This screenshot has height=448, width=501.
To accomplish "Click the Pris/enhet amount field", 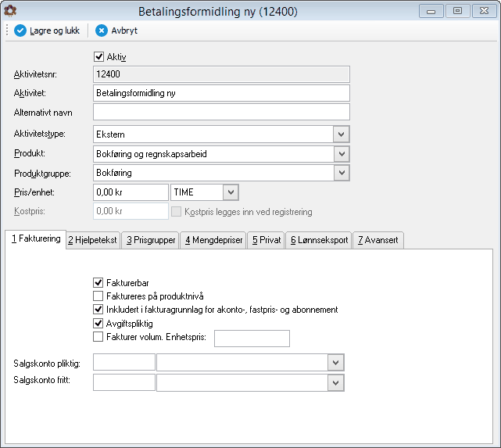I will tap(131, 192).
